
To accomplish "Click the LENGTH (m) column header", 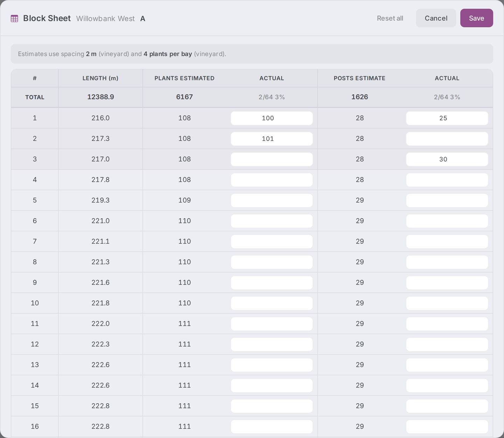I will pyautogui.click(x=100, y=78).
